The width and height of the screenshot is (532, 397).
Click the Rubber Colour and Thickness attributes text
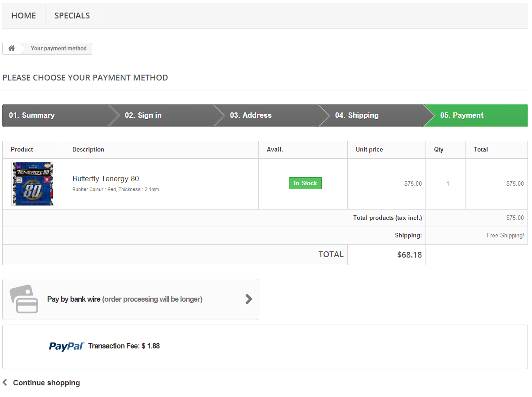(x=115, y=189)
